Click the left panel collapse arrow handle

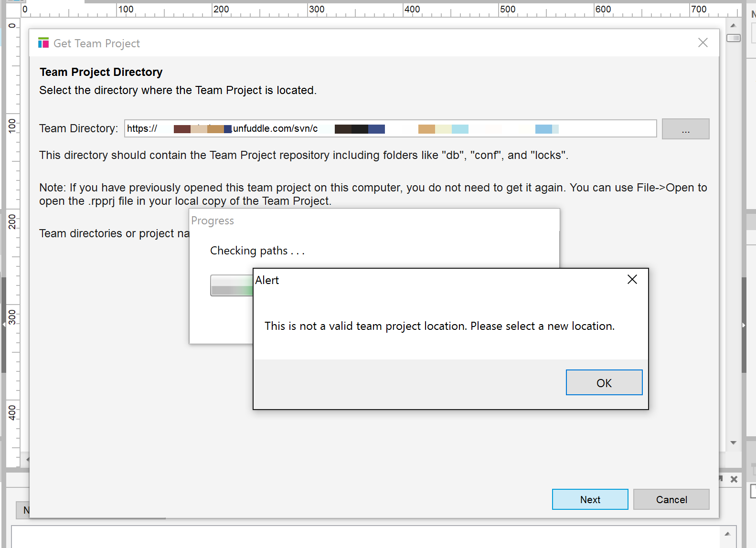[4, 325]
